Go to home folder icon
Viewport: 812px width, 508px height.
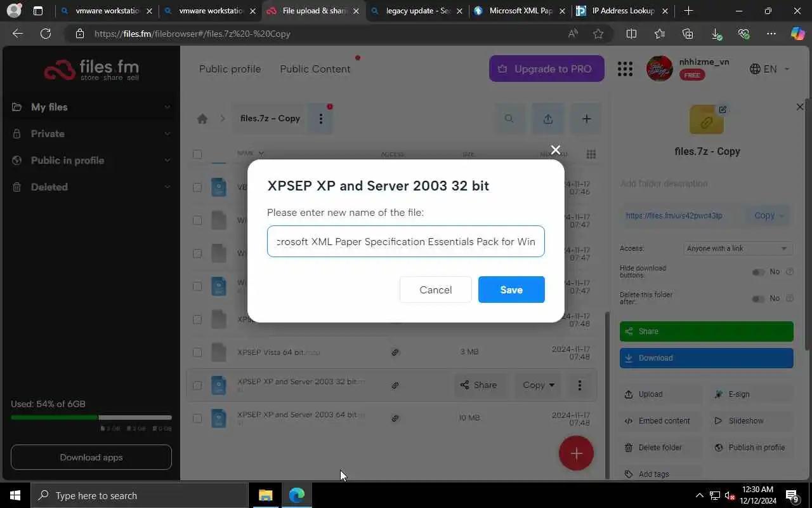202,119
